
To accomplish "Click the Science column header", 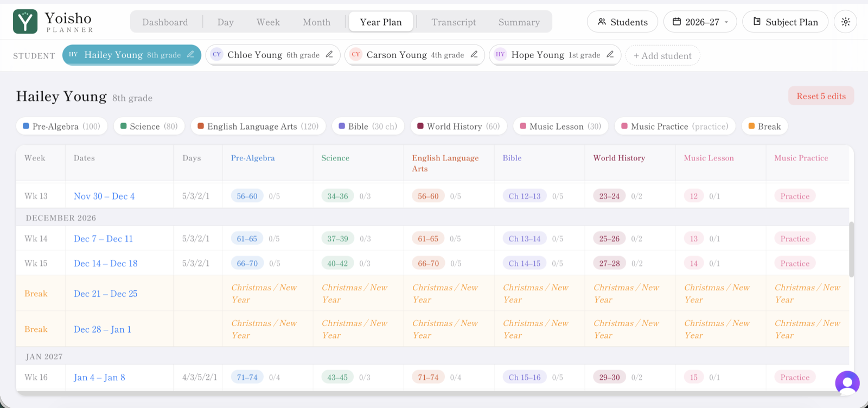I will (335, 158).
